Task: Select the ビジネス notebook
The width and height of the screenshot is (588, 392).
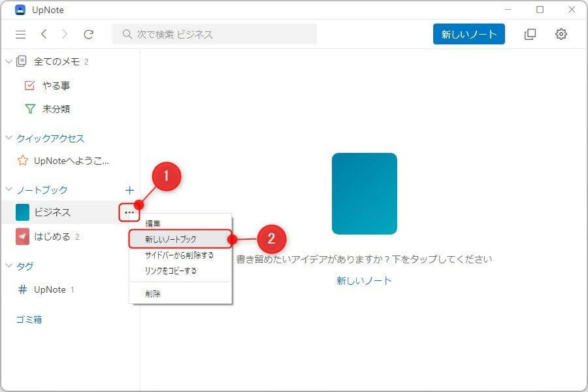Action: (x=52, y=212)
